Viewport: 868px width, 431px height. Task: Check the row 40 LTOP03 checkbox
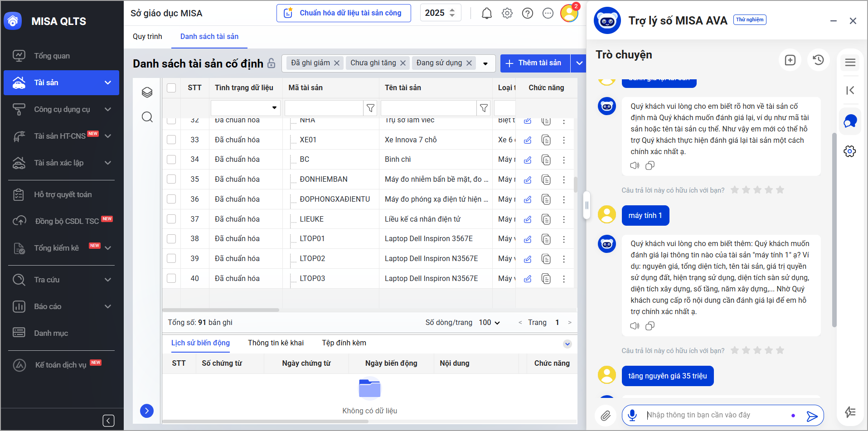click(171, 278)
